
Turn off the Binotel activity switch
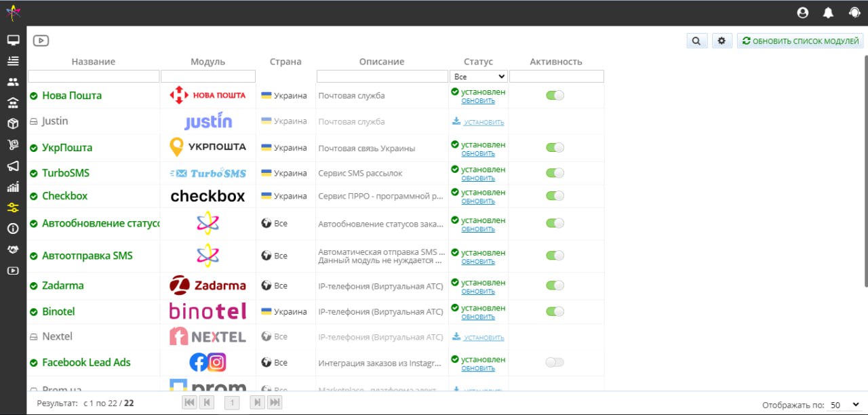tap(555, 311)
